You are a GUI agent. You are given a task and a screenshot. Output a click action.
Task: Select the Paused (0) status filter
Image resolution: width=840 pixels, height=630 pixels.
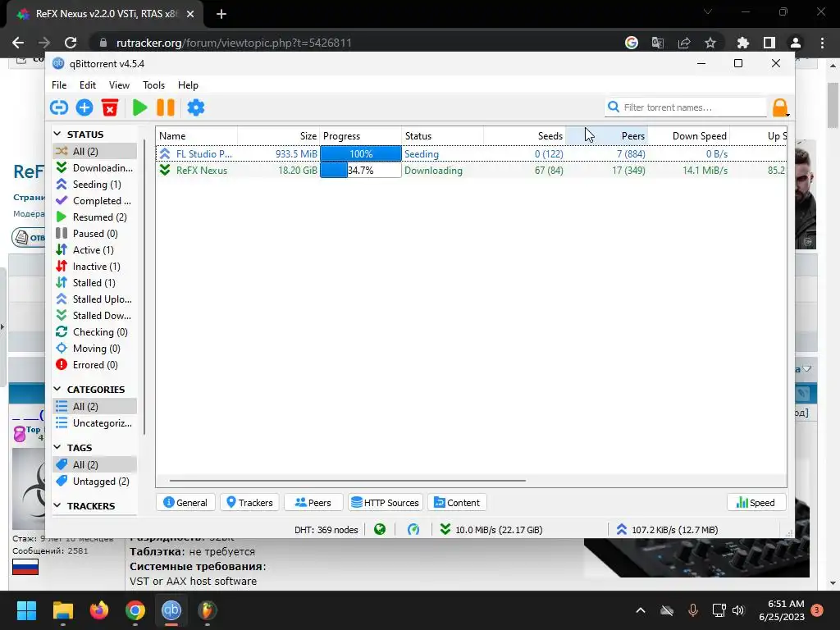pyautogui.click(x=95, y=234)
